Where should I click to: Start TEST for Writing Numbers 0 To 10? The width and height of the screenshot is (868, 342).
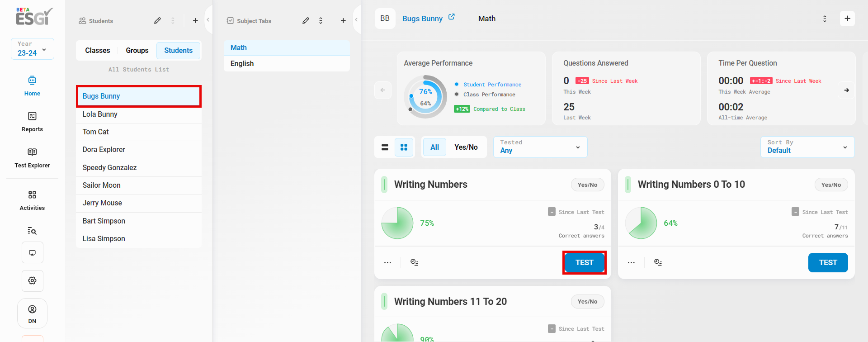point(827,263)
